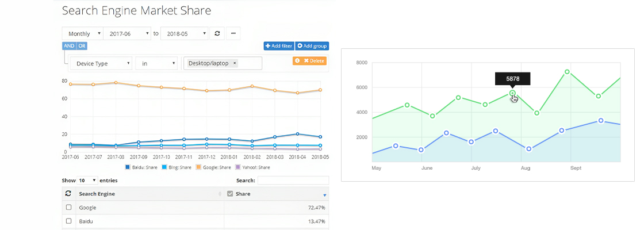Select the OR condition toggle

82,46
